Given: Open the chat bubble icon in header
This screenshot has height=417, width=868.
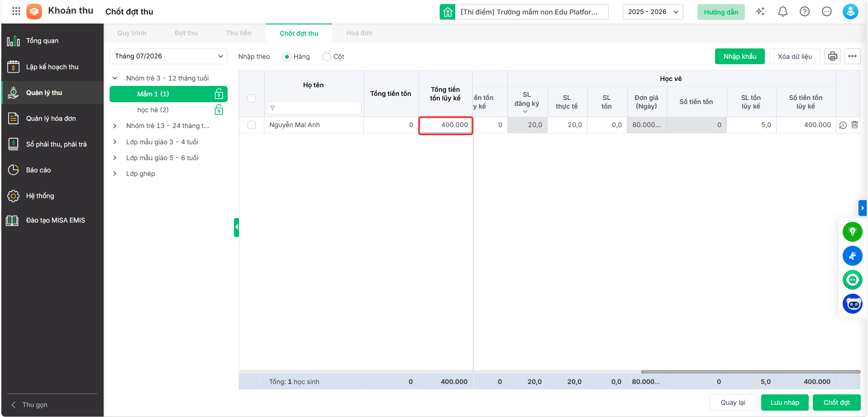Looking at the screenshot, I should pos(827,12).
